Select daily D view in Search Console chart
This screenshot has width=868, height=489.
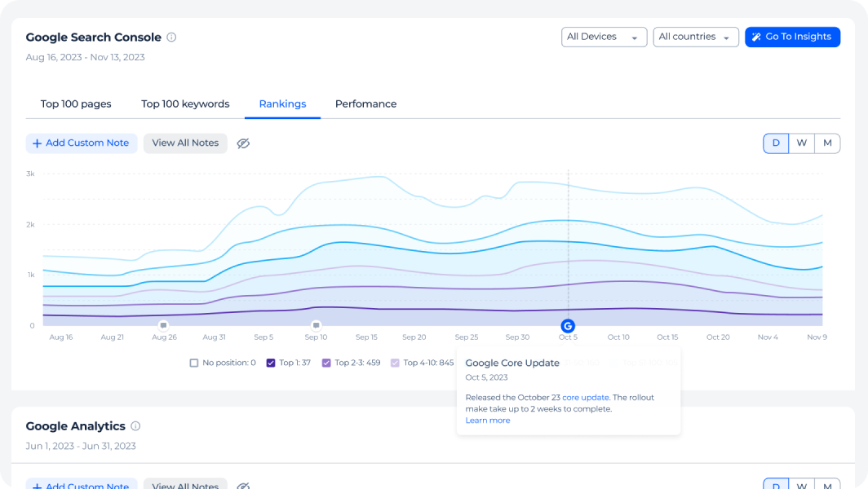[776, 143]
